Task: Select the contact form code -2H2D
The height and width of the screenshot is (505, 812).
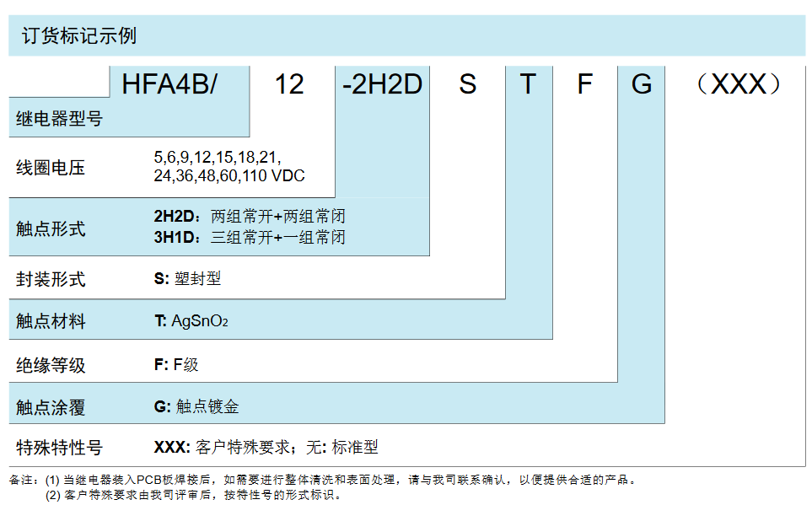Action: click(x=382, y=84)
